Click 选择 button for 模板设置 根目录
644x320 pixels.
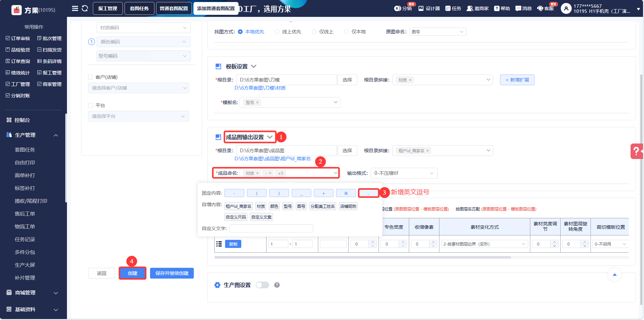[347, 80]
